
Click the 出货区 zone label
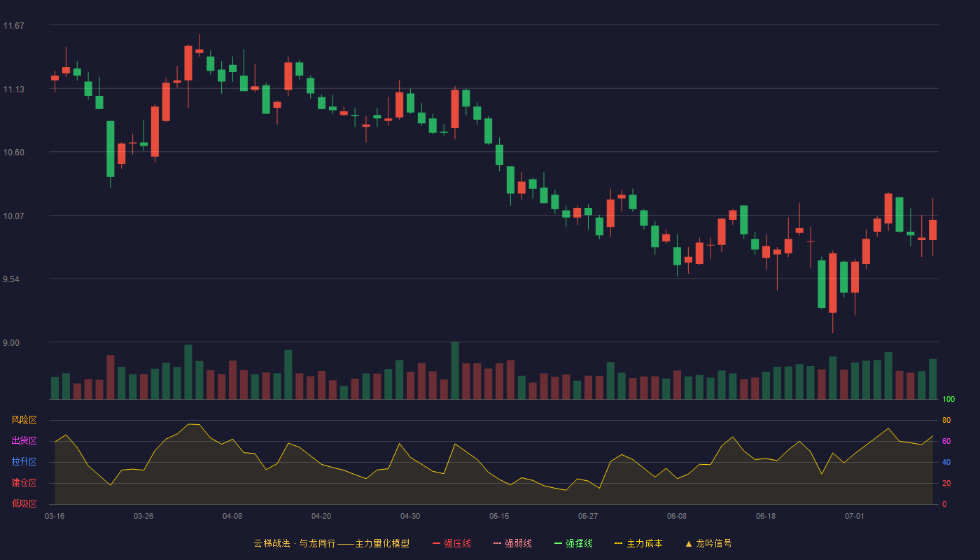[x=24, y=441]
